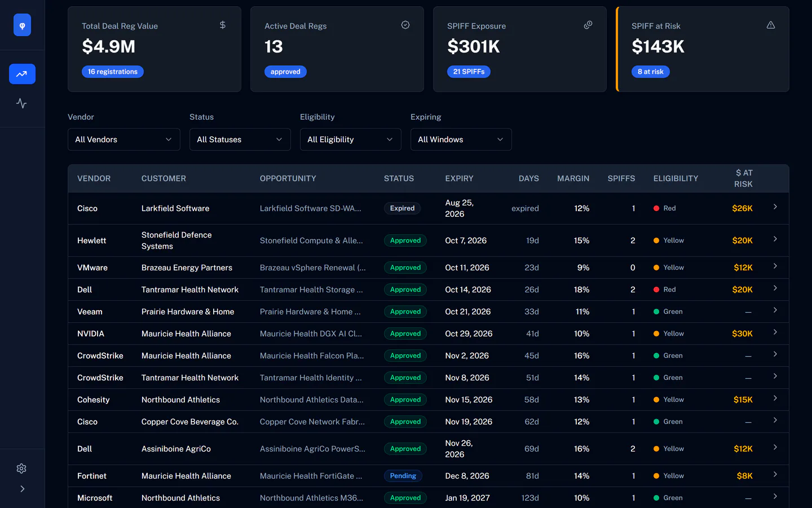Open Cohesity Northbound Athletics row chevron

(775, 398)
